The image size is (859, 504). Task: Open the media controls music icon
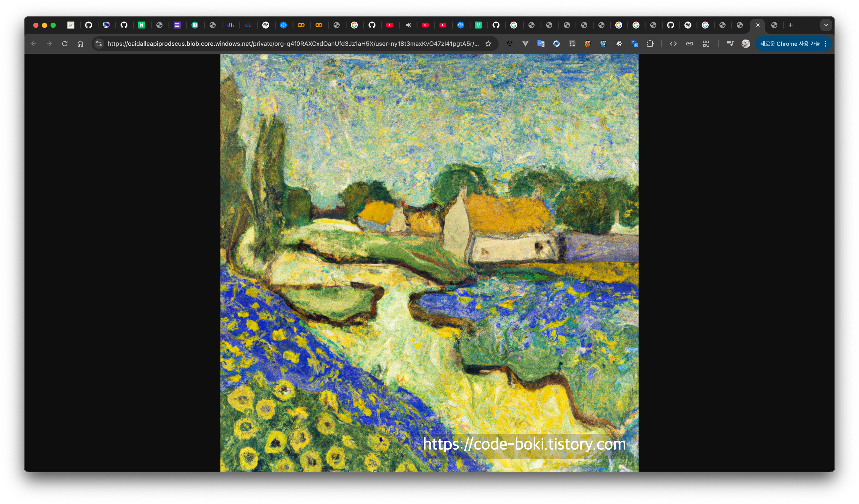pyautogui.click(x=730, y=44)
